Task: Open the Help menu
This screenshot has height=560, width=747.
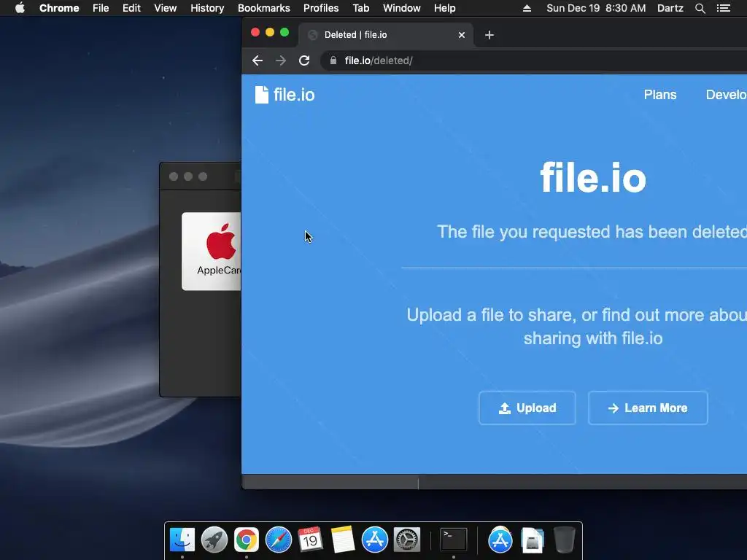Action: (444, 8)
